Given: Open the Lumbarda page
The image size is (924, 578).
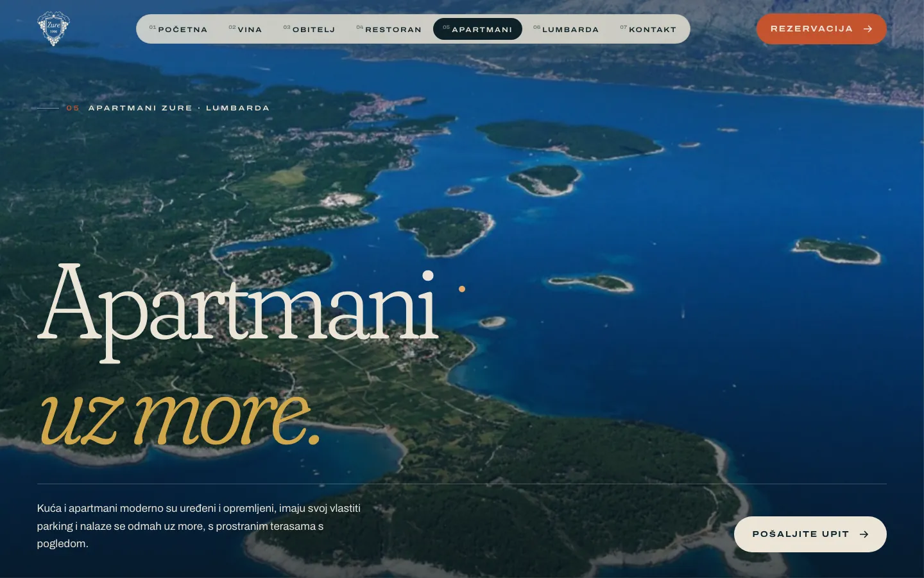Looking at the screenshot, I should [x=566, y=29].
